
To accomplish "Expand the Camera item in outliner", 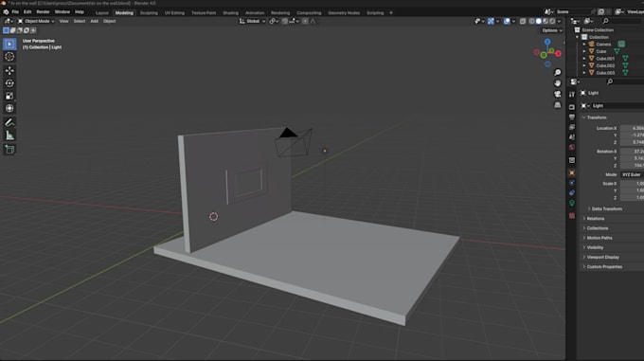I will point(584,45).
